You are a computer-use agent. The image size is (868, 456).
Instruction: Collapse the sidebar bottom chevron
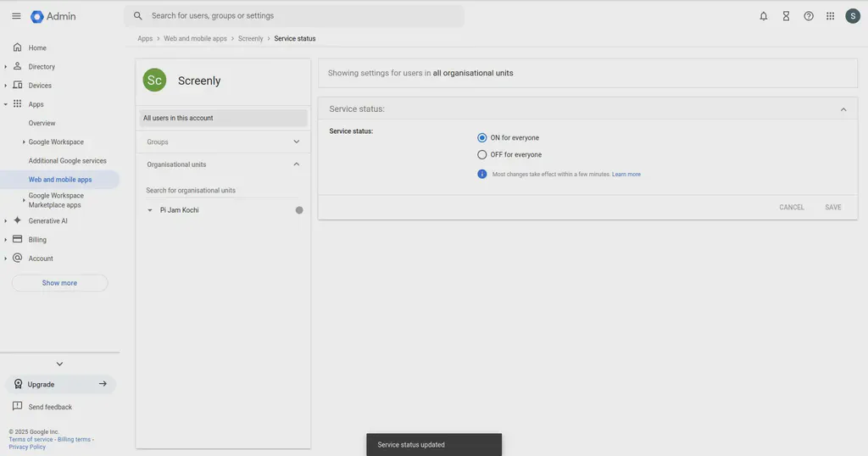pyautogui.click(x=60, y=364)
